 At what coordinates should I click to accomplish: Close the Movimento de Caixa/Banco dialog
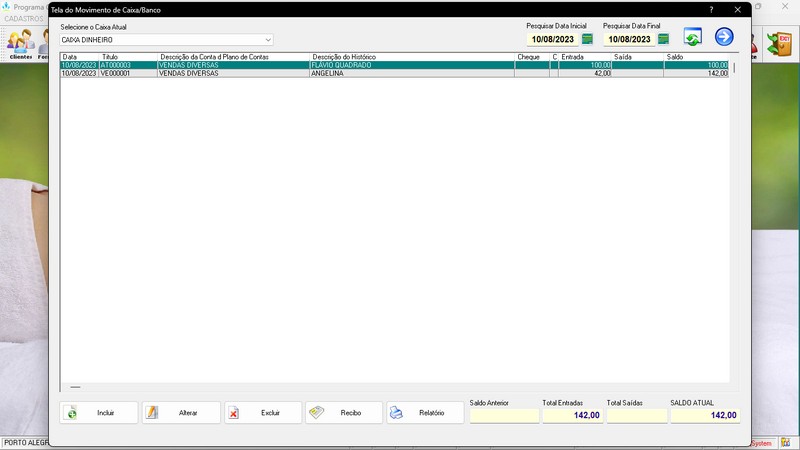tap(738, 10)
